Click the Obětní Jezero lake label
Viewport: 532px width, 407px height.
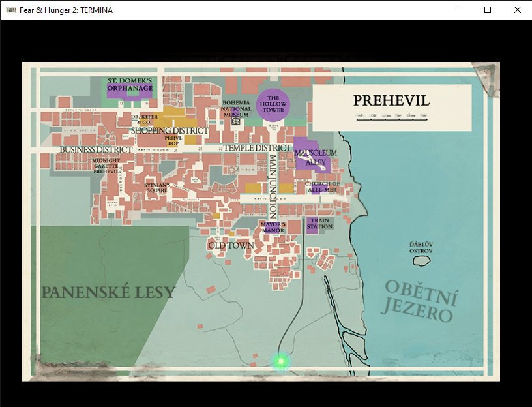421,301
